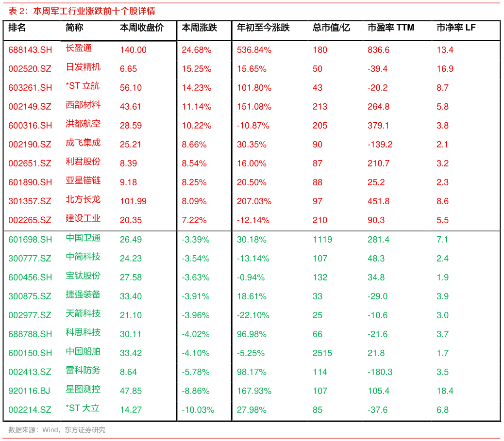The height and width of the screenshot is (441, 504).
Task: Click stock code 601698.SH
Action: coord(30,240)
